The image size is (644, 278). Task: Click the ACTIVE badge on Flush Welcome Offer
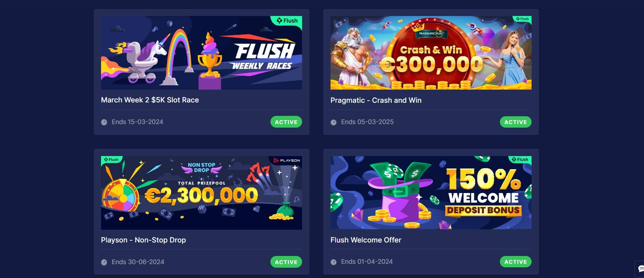[516, 262]
